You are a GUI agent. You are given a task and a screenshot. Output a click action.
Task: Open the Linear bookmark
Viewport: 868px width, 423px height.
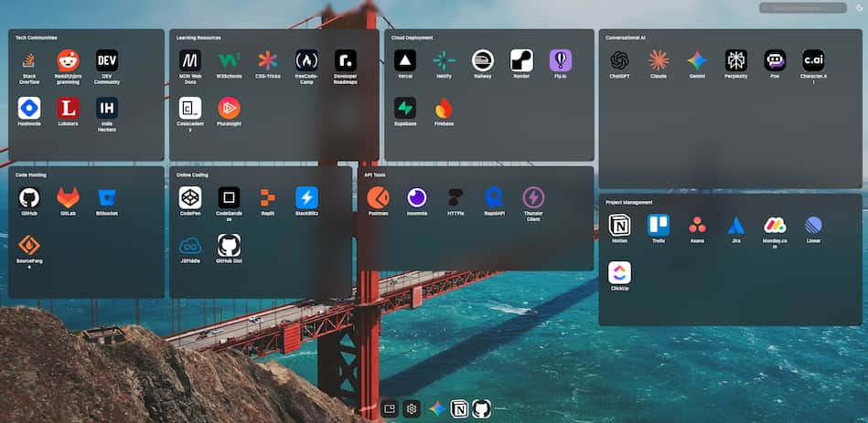tap(814, 226)
